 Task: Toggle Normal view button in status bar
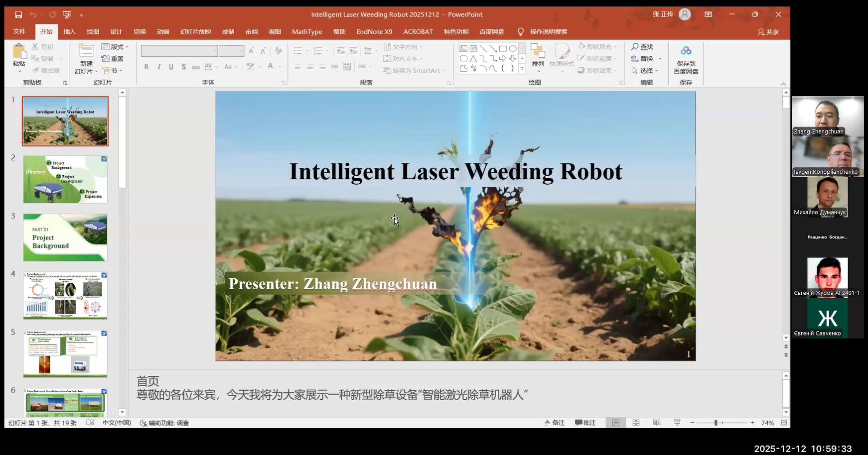(616, 423)
